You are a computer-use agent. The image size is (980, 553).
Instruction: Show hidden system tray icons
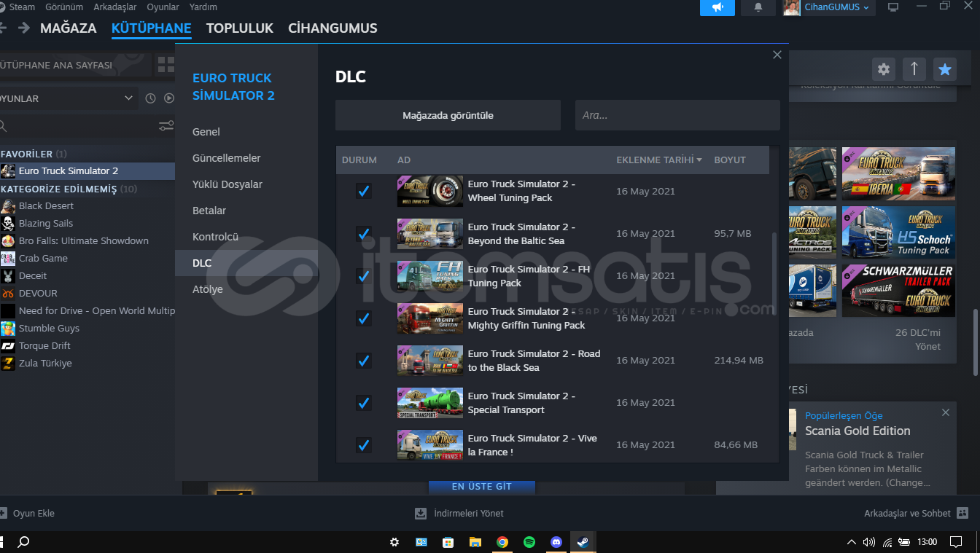(851, 542)
